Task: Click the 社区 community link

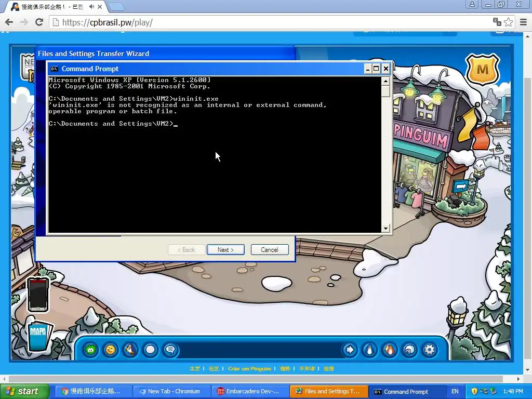Action: click(x=214, y=368)
